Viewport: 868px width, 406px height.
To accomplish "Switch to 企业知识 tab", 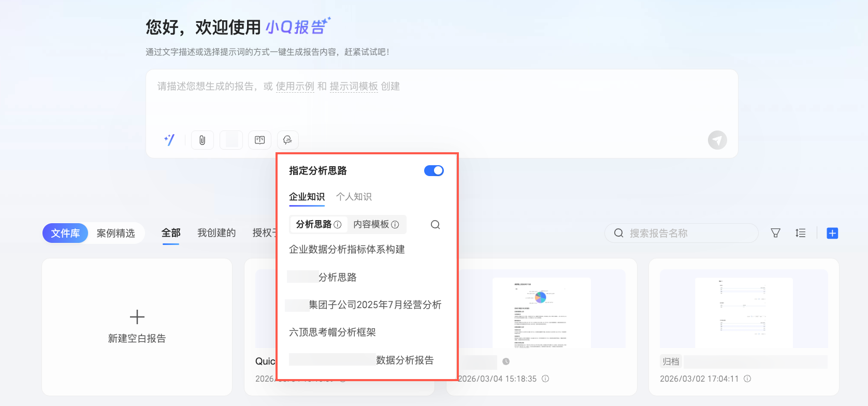I will [x=307, y=197].
